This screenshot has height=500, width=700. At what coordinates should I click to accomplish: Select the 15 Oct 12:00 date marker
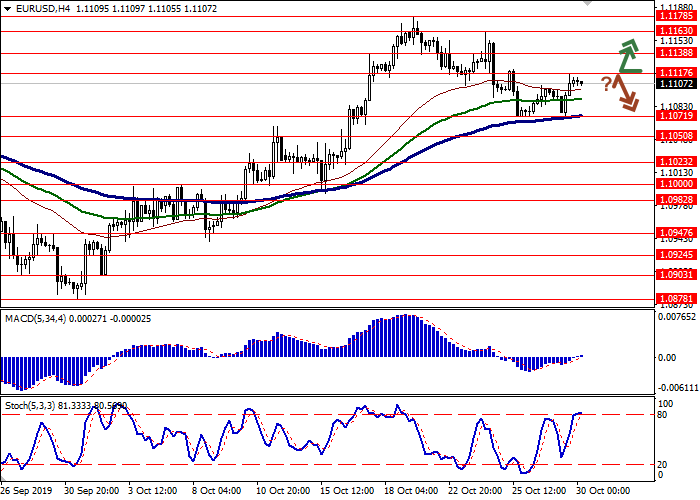pyautogui.click(x=349, y=491)
